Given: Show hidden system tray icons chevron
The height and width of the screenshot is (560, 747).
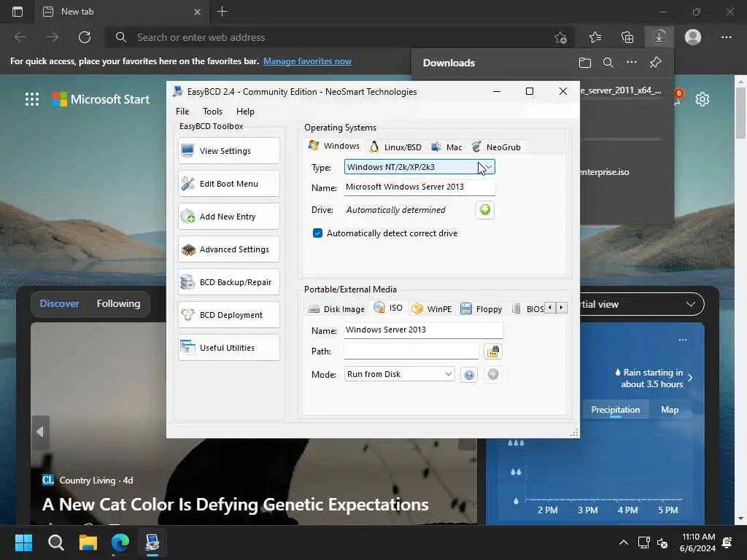Looking at the screenshot, I should click(623, 542).
